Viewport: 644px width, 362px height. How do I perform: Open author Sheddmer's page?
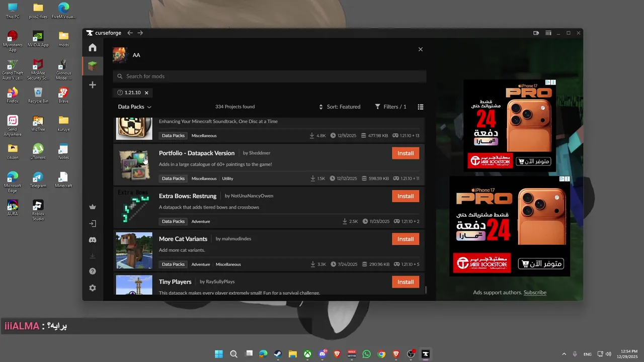coord(260,153)
